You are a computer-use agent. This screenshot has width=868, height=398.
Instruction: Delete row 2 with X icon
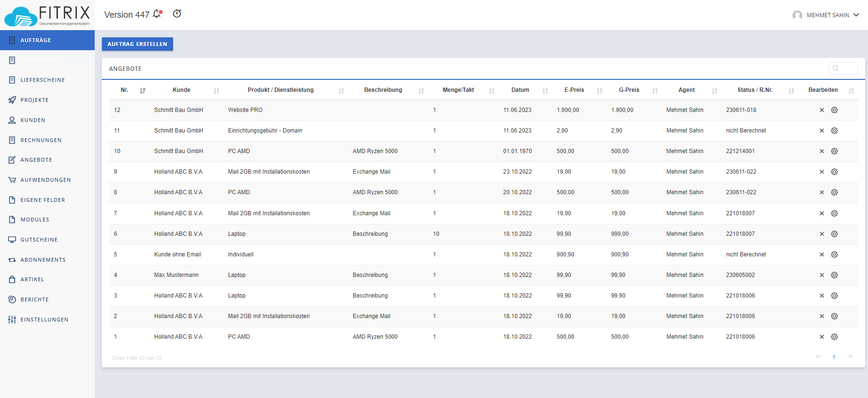click(x=822, y=316)
